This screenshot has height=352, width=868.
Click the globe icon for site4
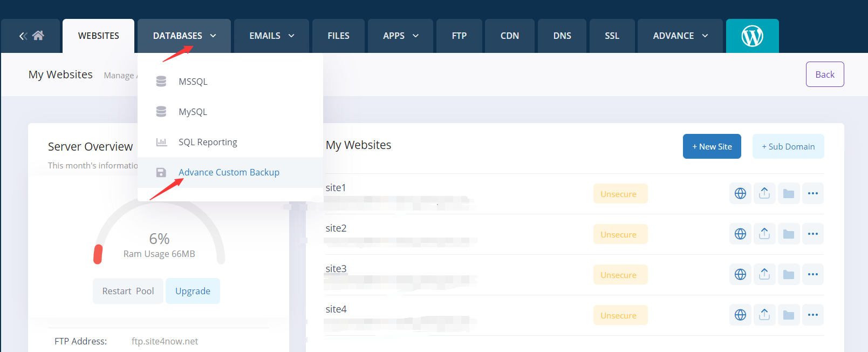tap(740, 315)
